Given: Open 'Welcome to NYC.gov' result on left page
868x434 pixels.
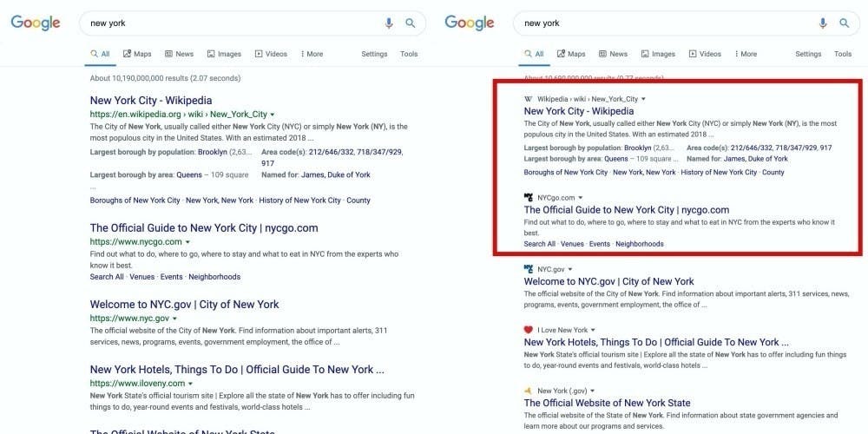Looking at the screenshot, I should coord(184,305).
